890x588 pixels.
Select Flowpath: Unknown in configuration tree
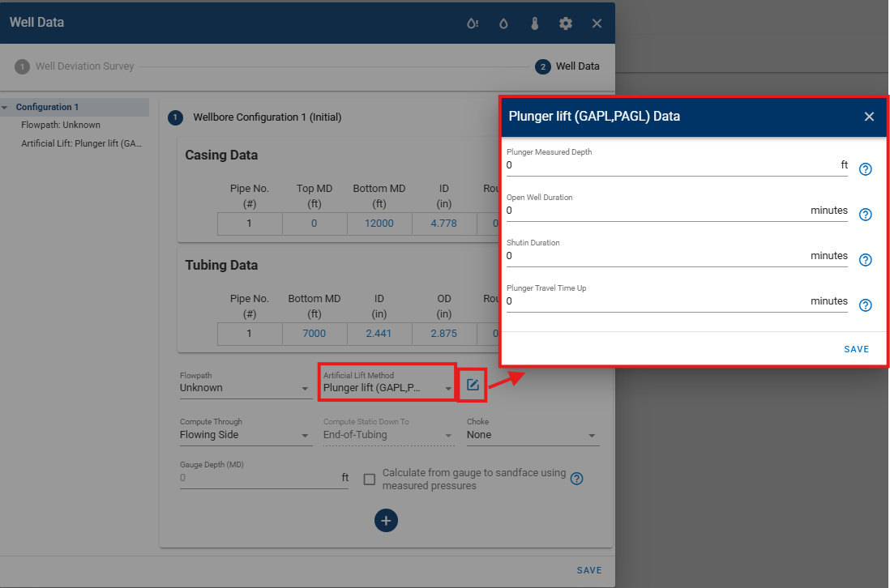pos(61,125)
